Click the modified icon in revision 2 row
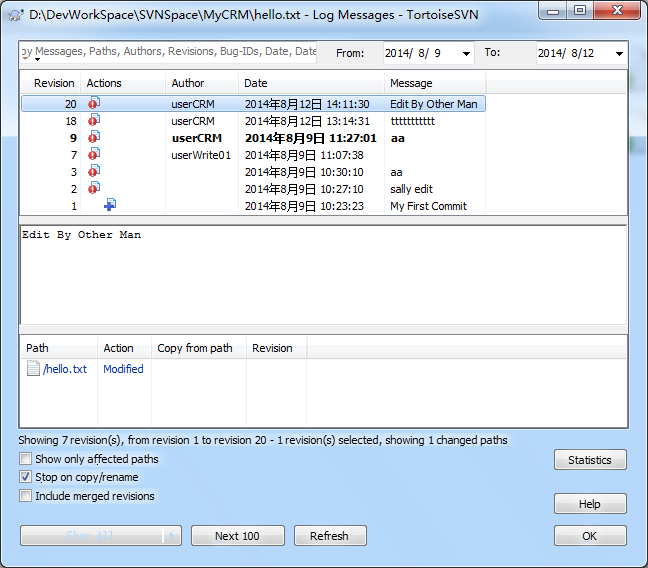The image size is (648, 568). [94, 188]
